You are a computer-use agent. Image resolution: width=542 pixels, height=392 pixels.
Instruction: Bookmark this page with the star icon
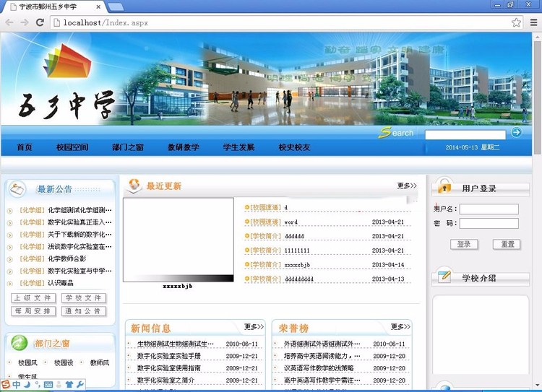516,22
